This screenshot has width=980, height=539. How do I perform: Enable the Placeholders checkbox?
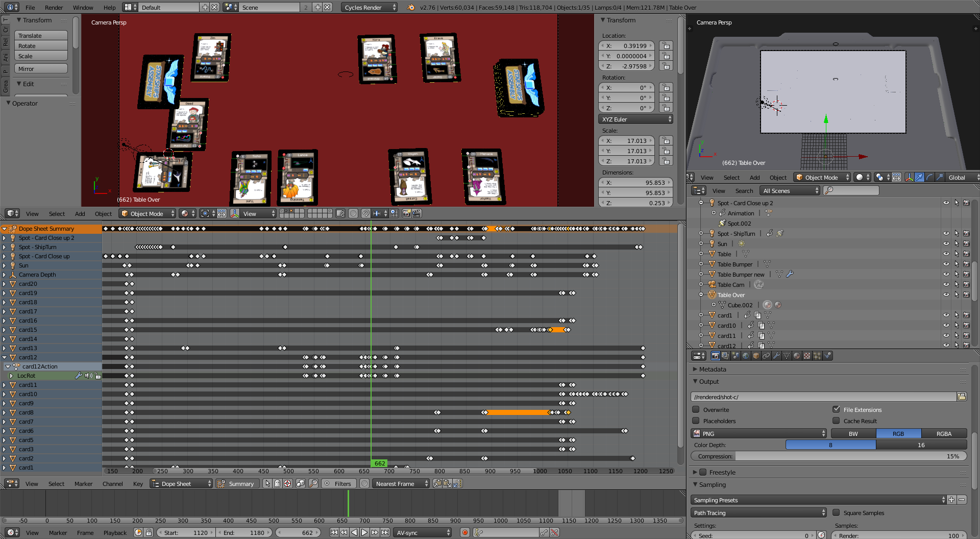pos(695,421)
